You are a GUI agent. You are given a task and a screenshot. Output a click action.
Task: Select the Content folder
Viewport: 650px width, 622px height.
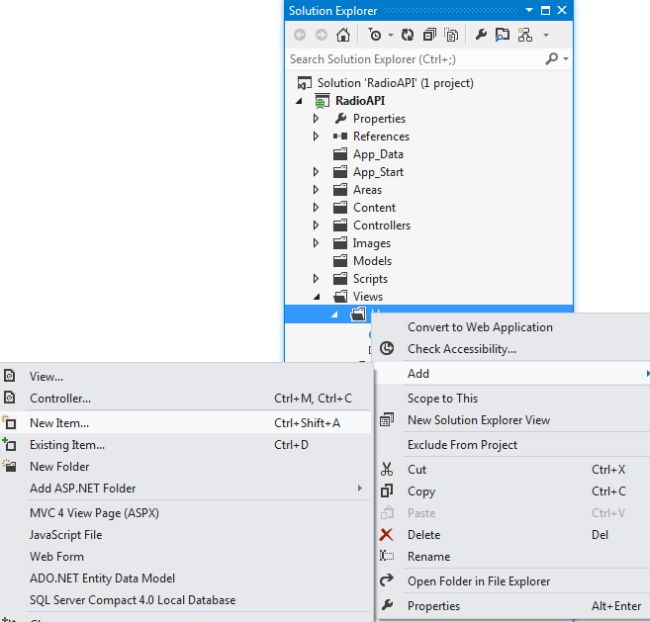[x=364, y=207]
